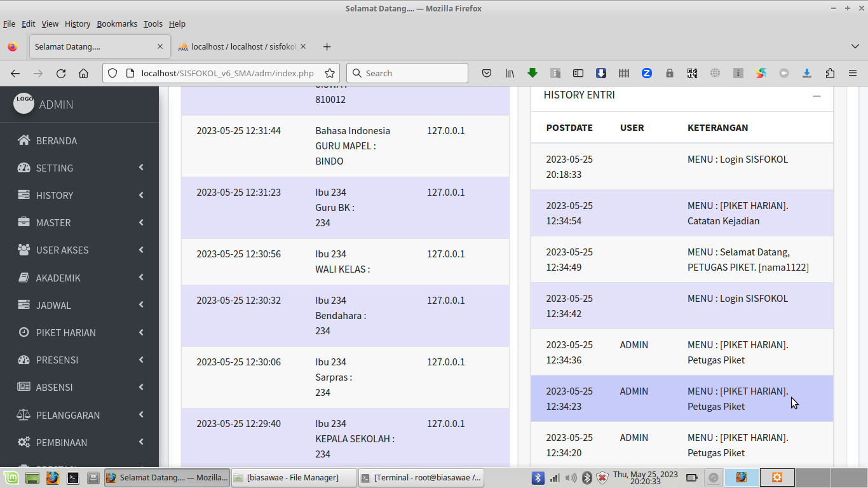Image resolution: width=868 pixels, height=488 pixels.
Task: Switch to the Terminal root@biasawae window
Action: (x=421, y=477)
